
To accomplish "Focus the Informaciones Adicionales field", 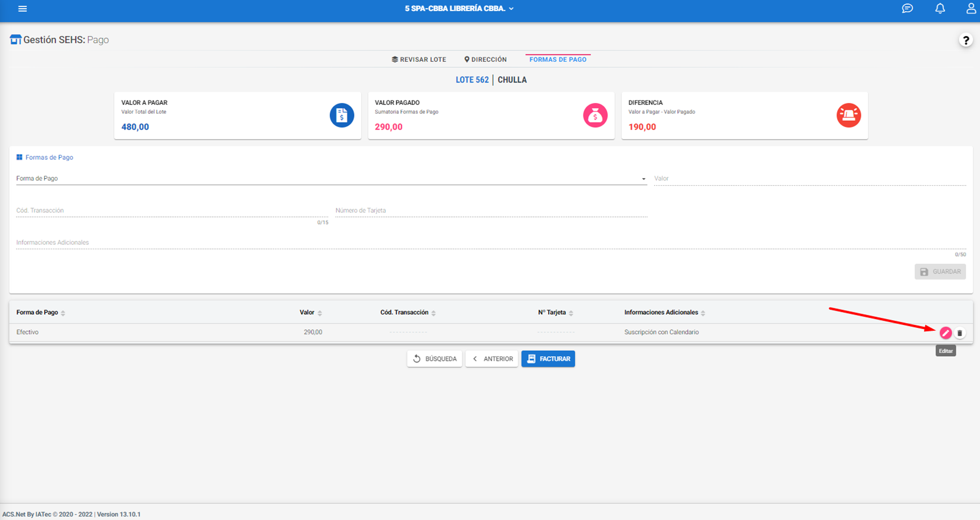I will click(491, 242).
